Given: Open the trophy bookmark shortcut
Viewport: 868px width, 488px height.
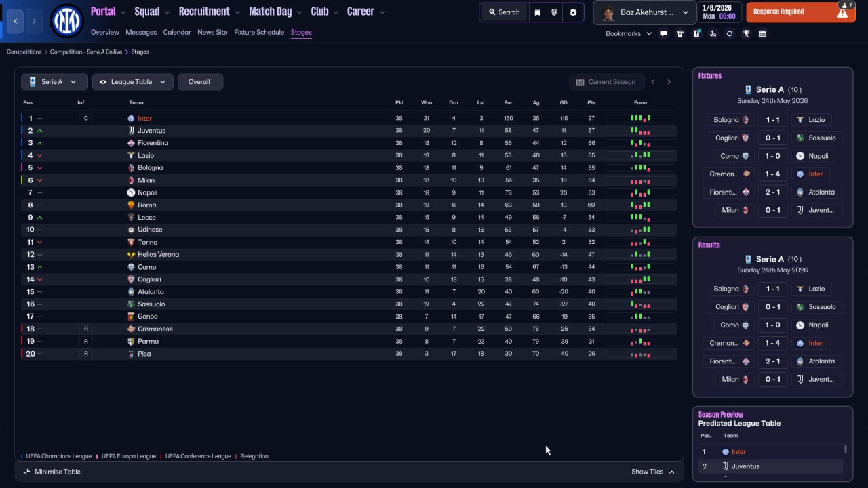Looking at the screenshot, I should tap(746, 33).
